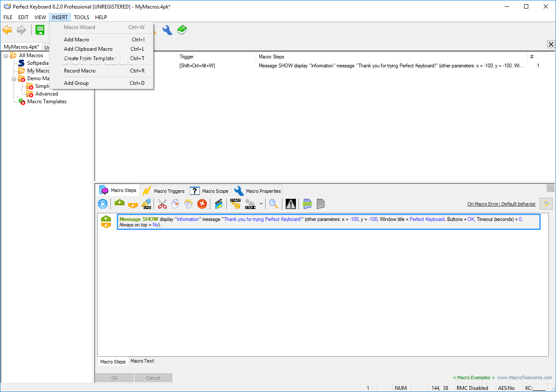This screenshot has width=556, height=392.
Task: Open the dropdown arrow next to STEP icon
Action: coord(261,204)
